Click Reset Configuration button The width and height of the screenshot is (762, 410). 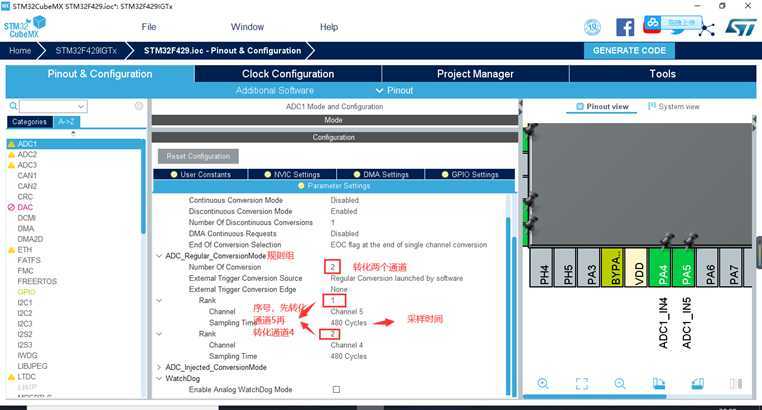tap(198, 156)
